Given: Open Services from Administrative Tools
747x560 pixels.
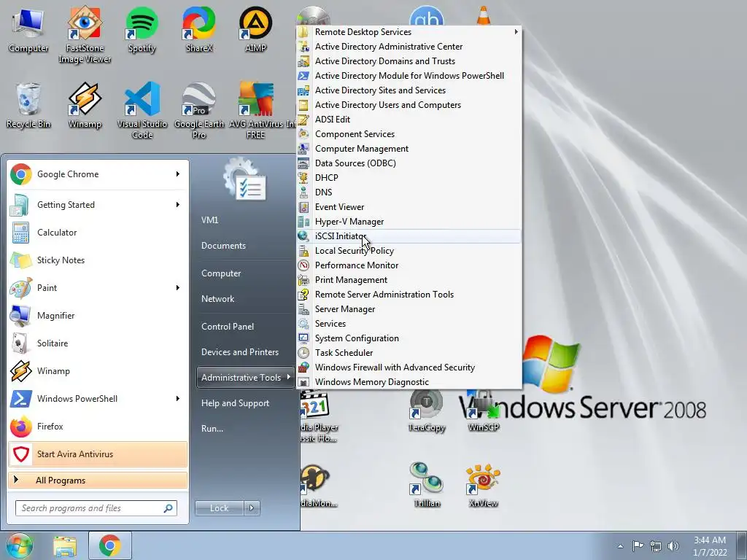Looking at the screenshot, I should point(409,323).
